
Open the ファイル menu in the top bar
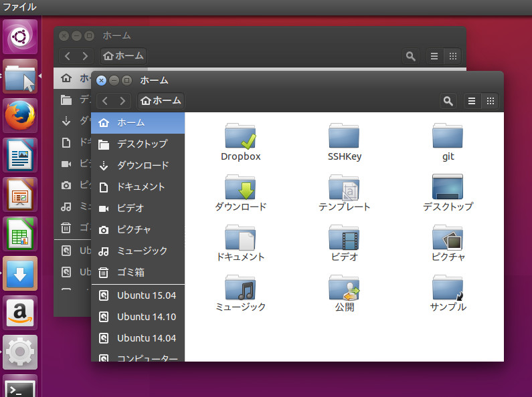[19, 7]
